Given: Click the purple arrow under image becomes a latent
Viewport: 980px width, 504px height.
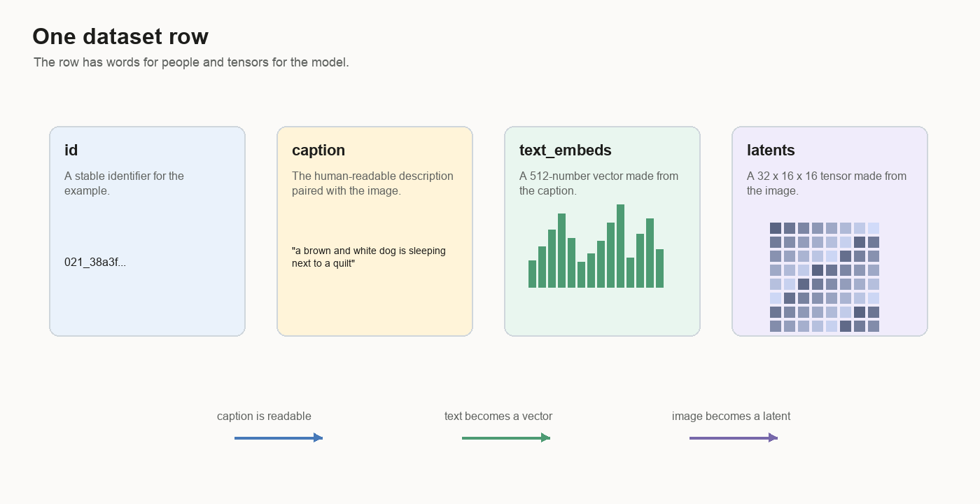Looking at the screenshot, I should point(734,438).
